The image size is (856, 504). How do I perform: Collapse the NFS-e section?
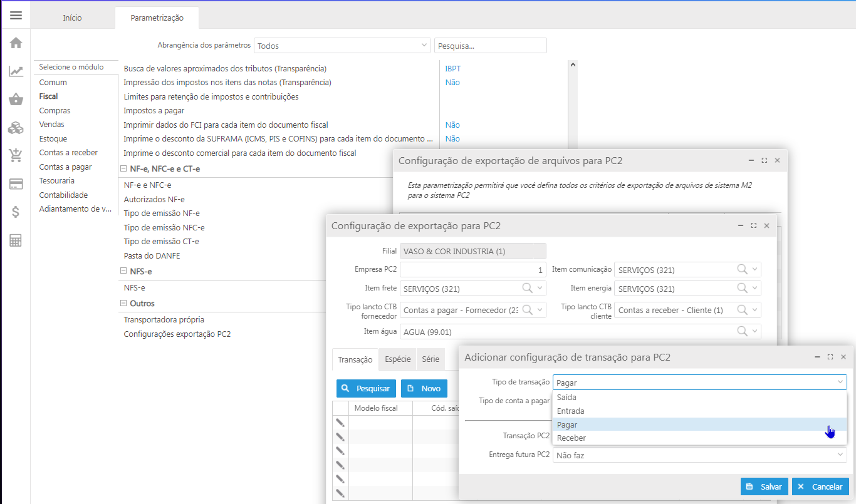123,272
